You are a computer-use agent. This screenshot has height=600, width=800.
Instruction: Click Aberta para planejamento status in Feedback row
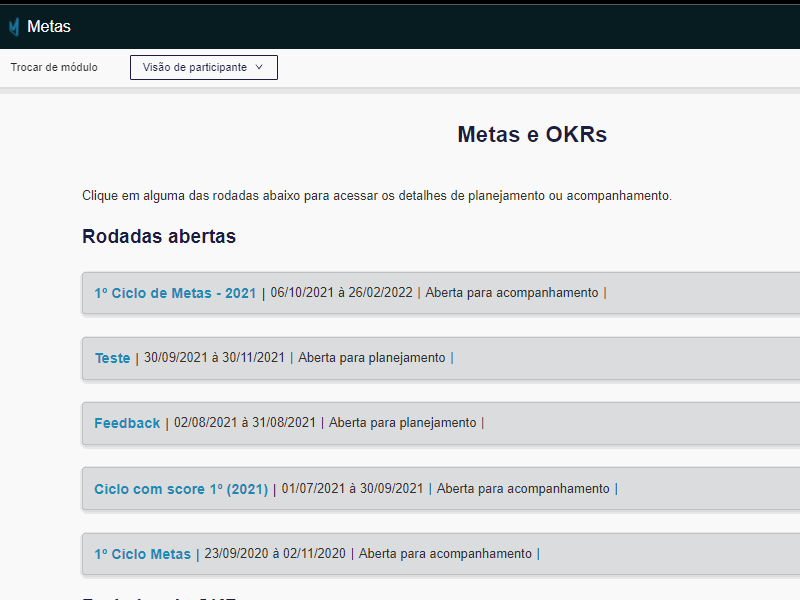pos(402,423)
